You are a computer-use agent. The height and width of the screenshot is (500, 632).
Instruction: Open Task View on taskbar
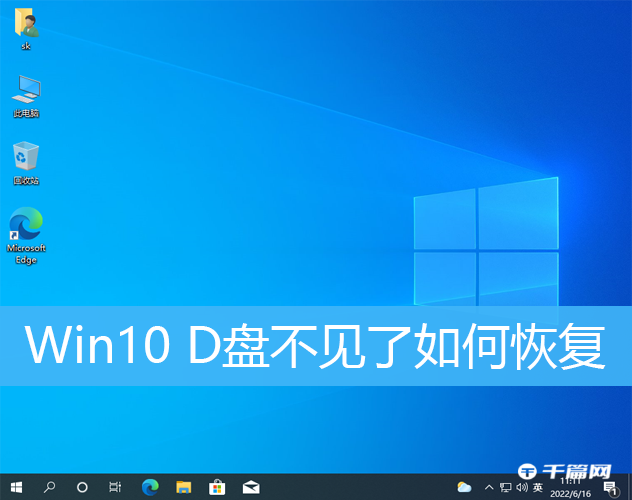115,488
